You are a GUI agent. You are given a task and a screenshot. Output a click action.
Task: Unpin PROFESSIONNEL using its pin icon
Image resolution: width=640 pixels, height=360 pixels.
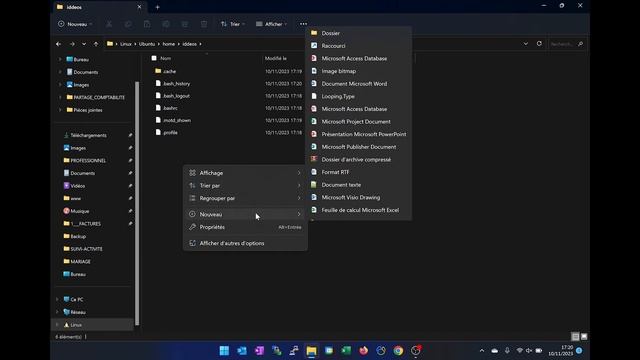tap(130, 160)
